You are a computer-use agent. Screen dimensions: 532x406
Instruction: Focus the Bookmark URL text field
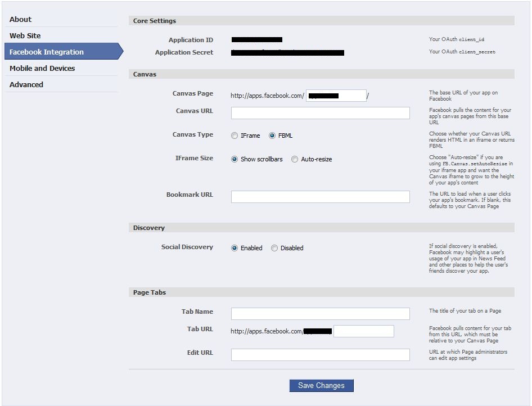[x=321, y=197]
